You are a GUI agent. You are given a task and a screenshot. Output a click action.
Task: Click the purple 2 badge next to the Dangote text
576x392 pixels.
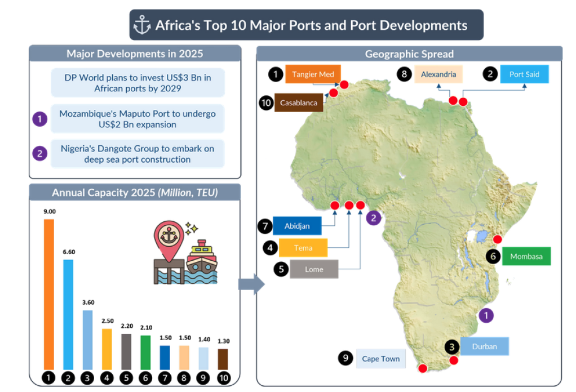(39, 154)
